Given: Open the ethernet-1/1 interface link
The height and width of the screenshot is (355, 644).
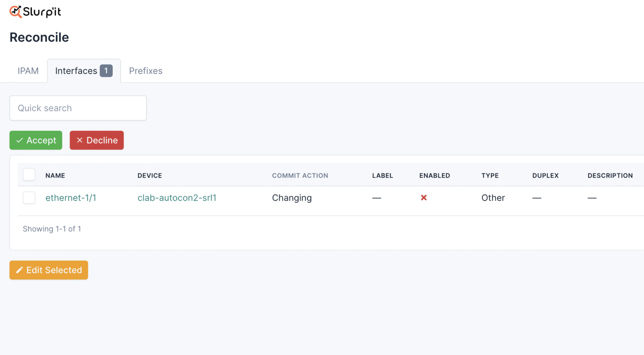Looking at the screenshot, I should point(71,198).
